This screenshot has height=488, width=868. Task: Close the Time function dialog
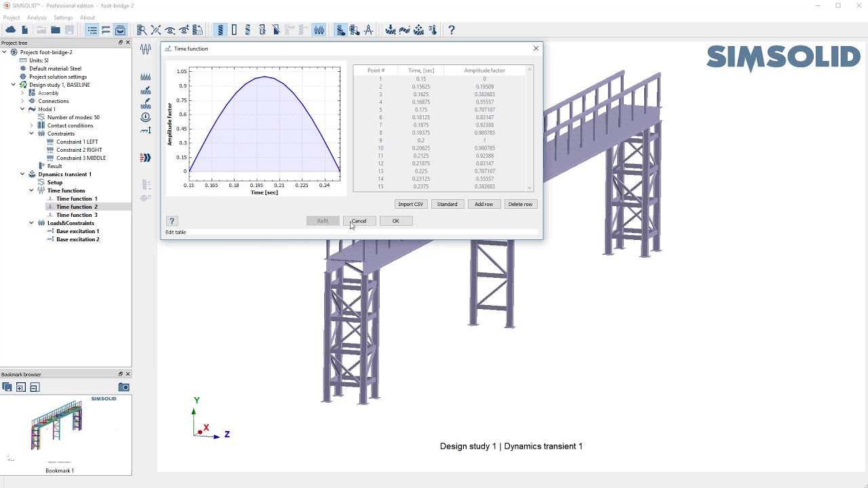point(536,48)
